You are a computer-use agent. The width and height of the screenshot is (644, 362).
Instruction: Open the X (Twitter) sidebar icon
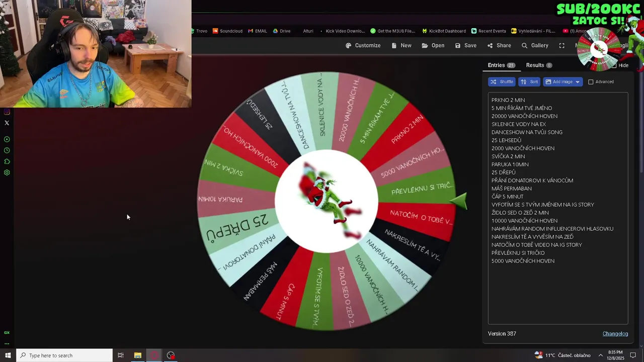point(7,123)
